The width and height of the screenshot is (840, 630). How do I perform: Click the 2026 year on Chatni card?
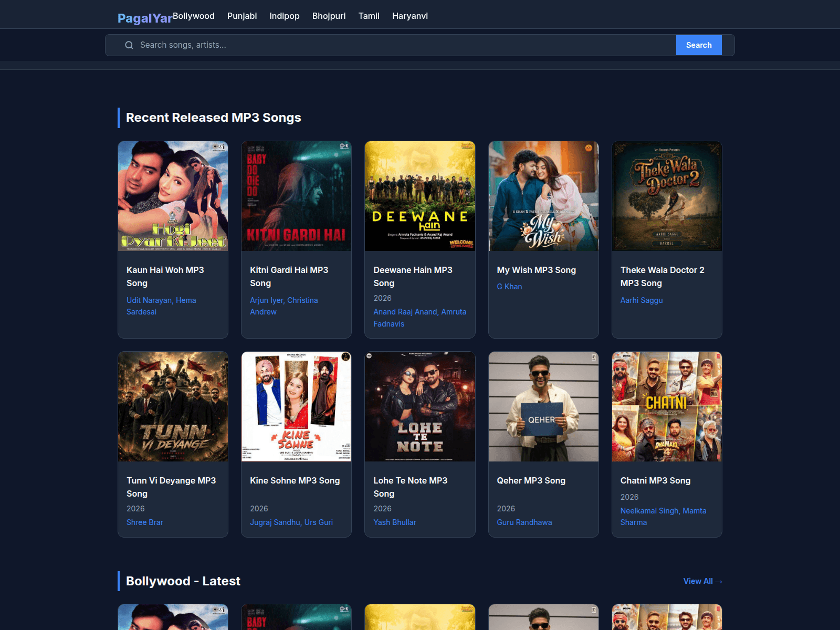[629, 497]
